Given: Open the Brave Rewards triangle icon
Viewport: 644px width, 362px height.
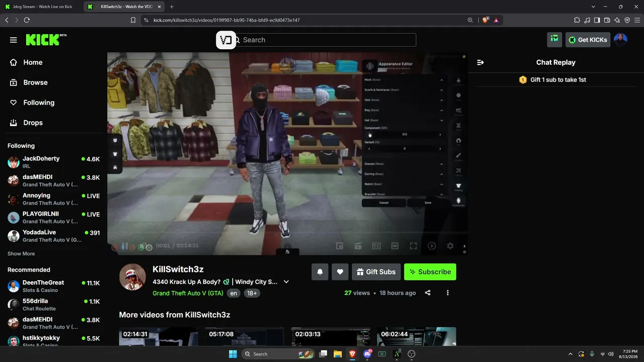Looking at the screenshot, I should 496,20.
